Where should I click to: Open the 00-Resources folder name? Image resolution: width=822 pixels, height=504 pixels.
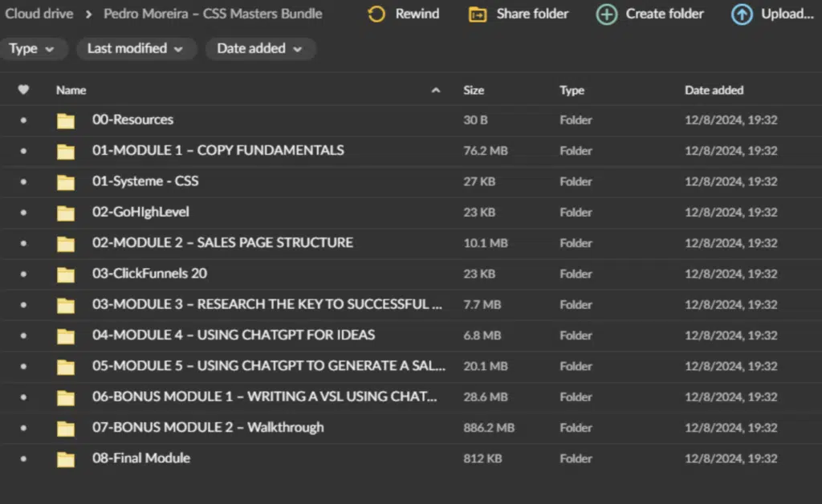pyautogui.click(x=132, y=120)
